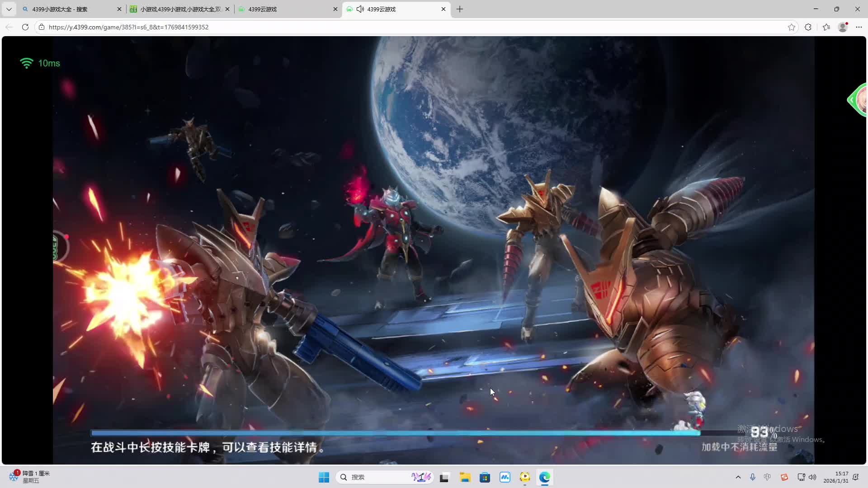Image resolution: width=868 pixels, height=488 pixels.
Task: Switch to the second 小游戏,4399小游戏 tab
Action: pos(180,9)
